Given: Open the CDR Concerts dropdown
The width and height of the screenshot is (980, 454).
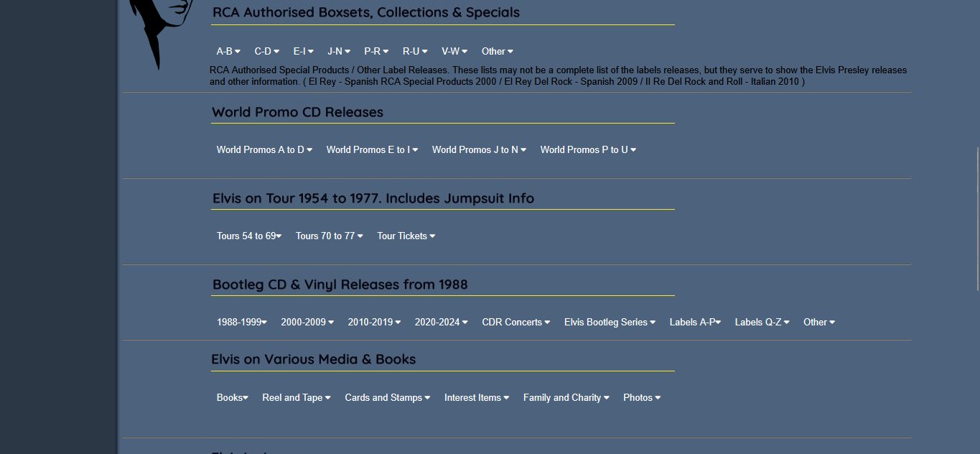Looking at the screenshot, I should point(516,322).
